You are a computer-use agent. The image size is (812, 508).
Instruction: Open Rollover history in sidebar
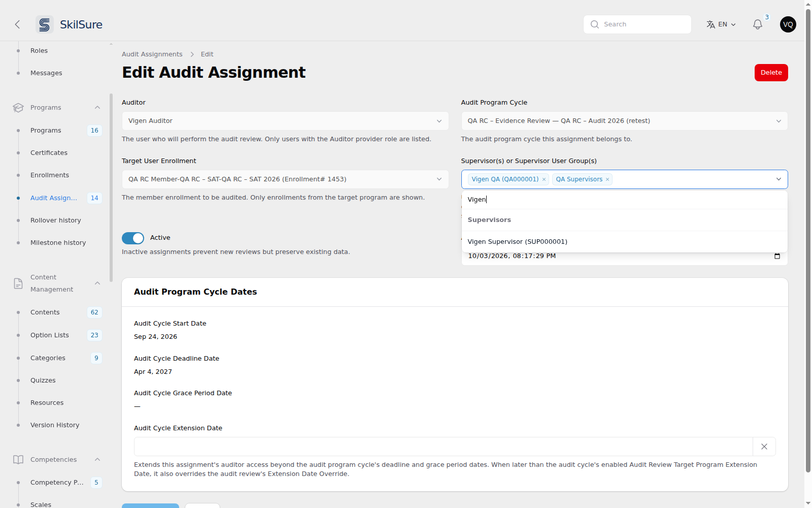coord(56,220)
